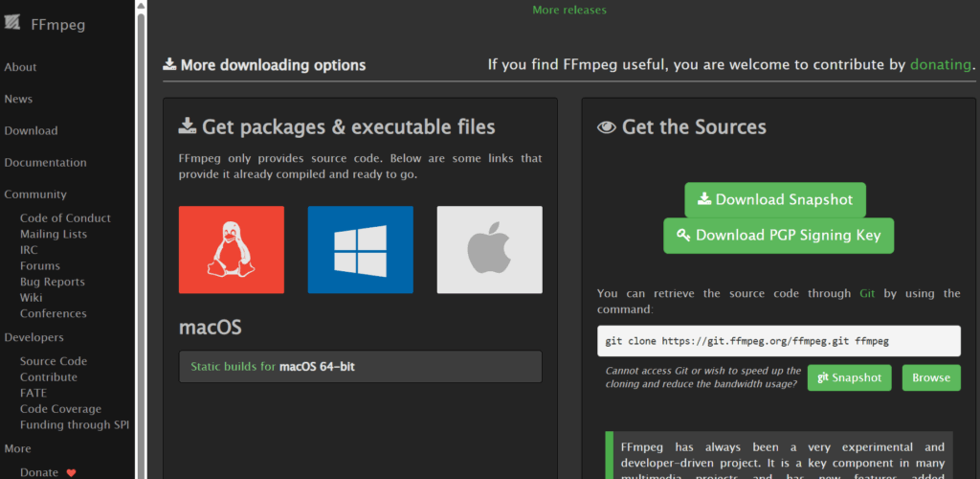Open Source Code link in sidebar
Image resolution: width=980 pixels, height=479 pixels.
coord(54,361)
